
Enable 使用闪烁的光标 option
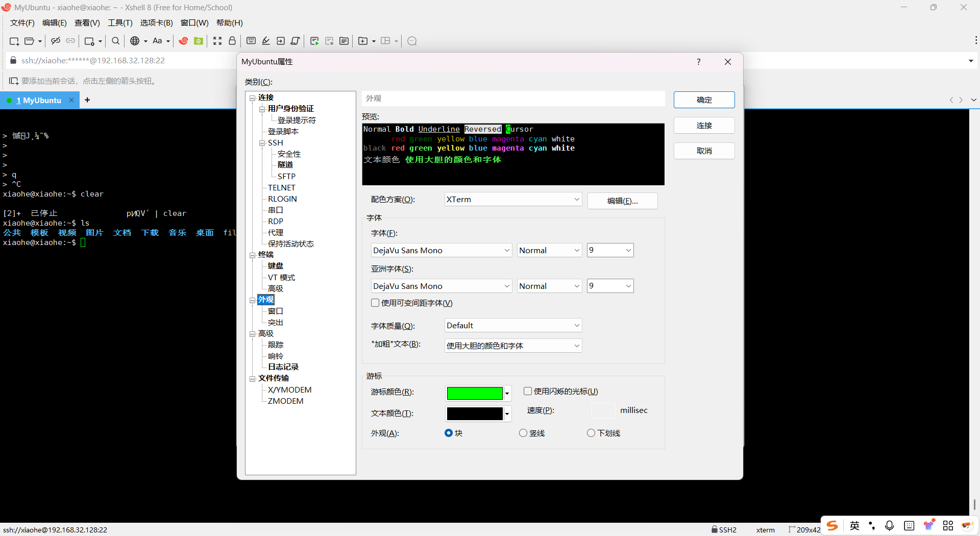(528, 391)
